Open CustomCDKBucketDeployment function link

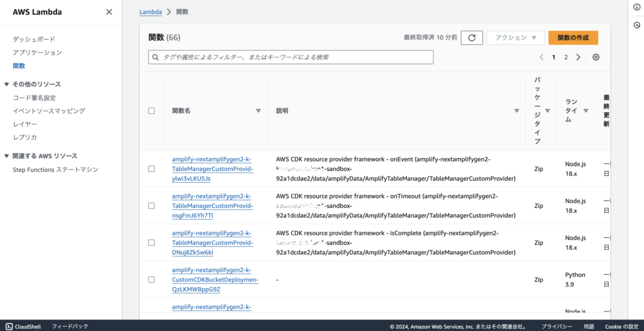click(215, 279)
